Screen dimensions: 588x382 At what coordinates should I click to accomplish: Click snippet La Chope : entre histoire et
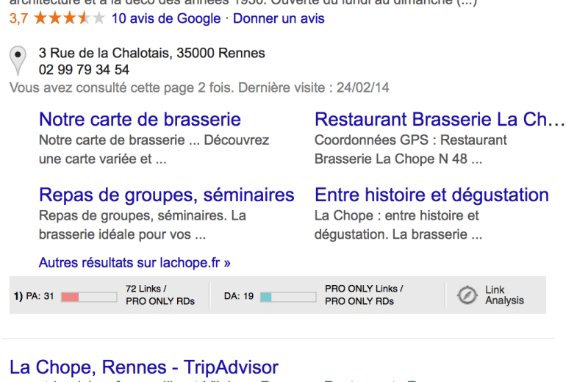point(396,215)
